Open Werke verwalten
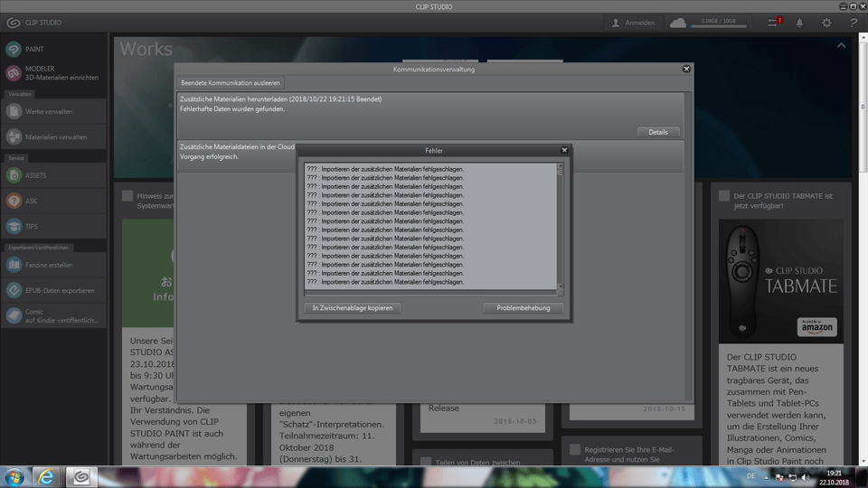The height and width of the screenshot is (488, 868). tap(53, 111)
